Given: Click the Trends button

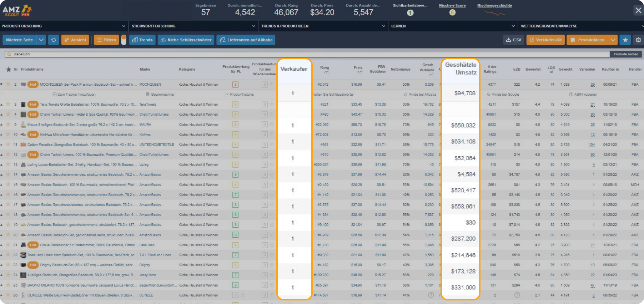Looking at the screenshot, I should coord(142,40).
